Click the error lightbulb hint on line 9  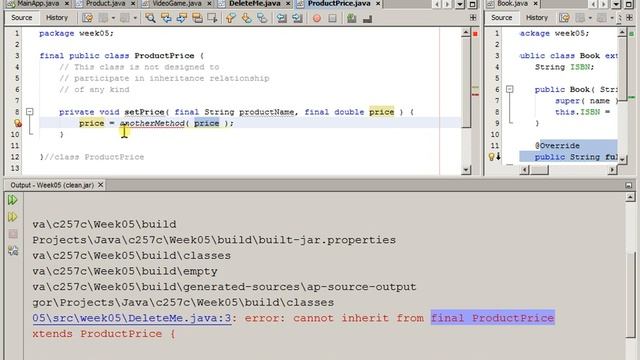[x=18, y=123]
